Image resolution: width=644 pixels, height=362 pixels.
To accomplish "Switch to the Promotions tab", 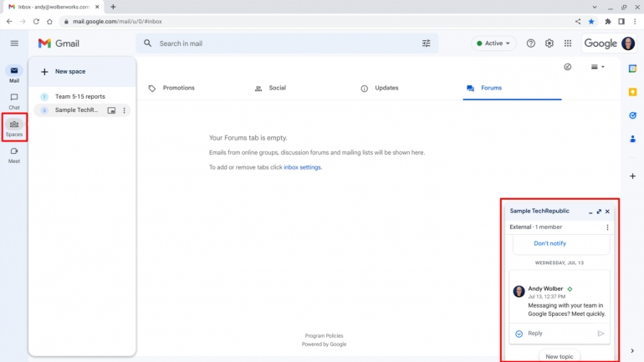I will [178, 88].
